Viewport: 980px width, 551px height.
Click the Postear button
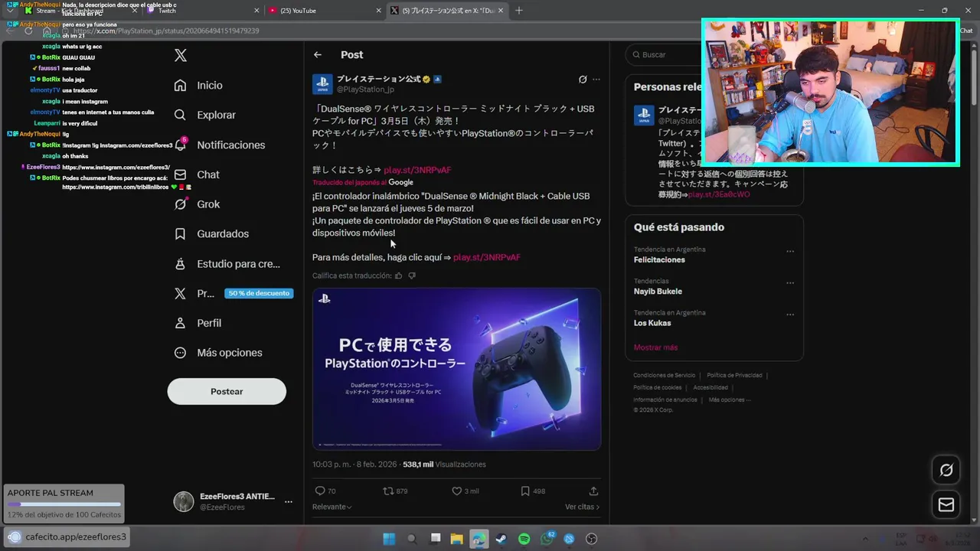pyautogui.click(x=227, y=391)
